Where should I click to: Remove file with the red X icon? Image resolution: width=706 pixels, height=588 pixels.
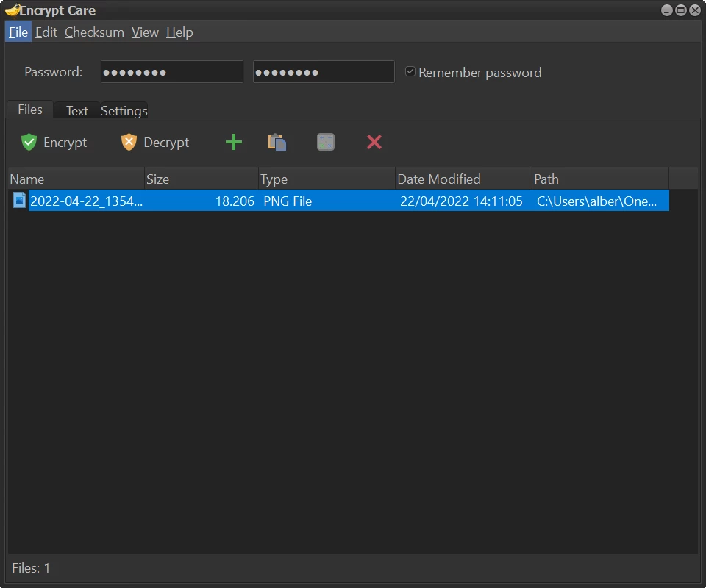click(374, 142)
